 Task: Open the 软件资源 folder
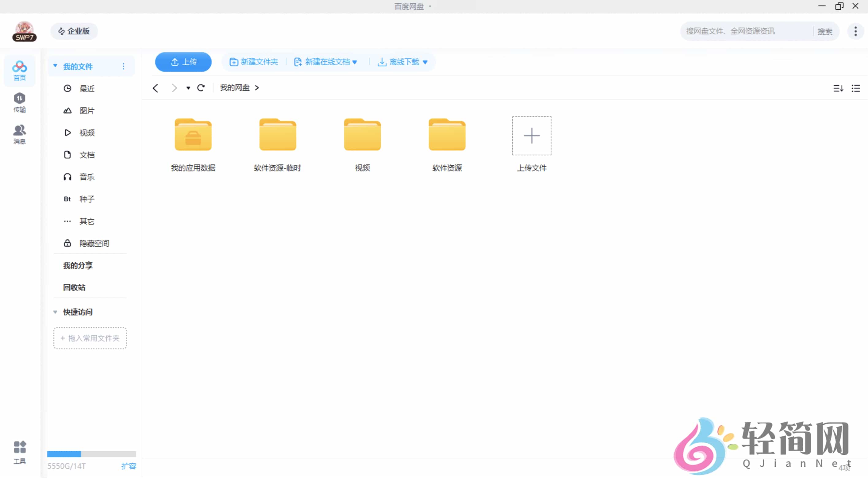coord(447,135)
